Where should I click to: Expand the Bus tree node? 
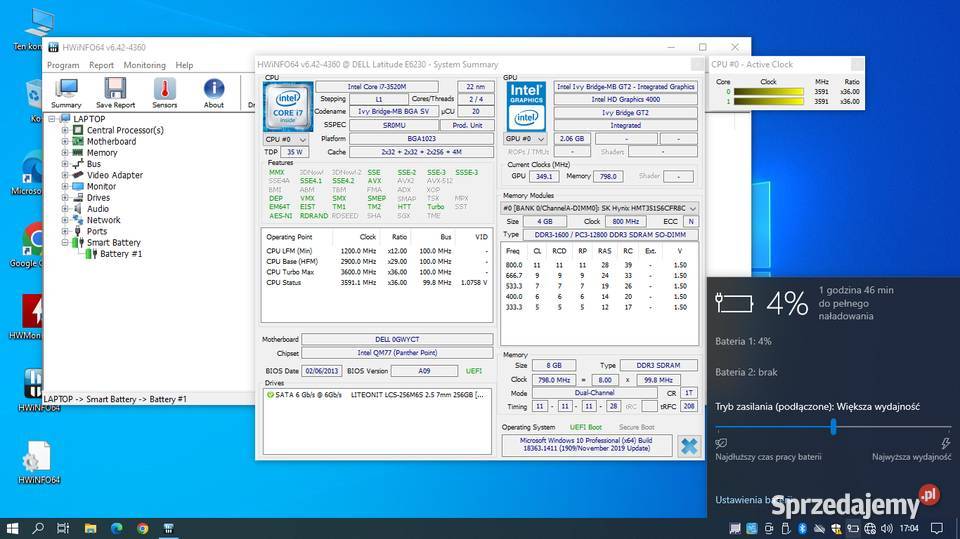pyautogui.click(x=65, y=164)
